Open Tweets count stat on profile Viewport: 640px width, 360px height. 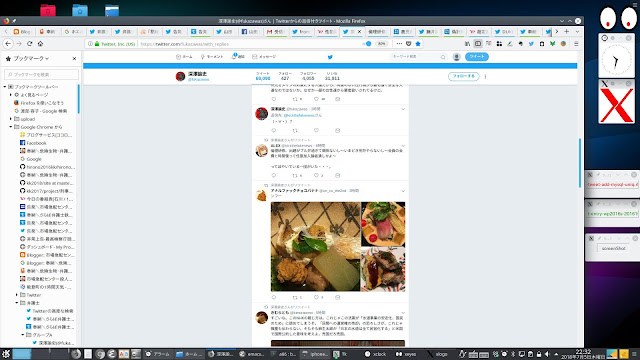263,76
